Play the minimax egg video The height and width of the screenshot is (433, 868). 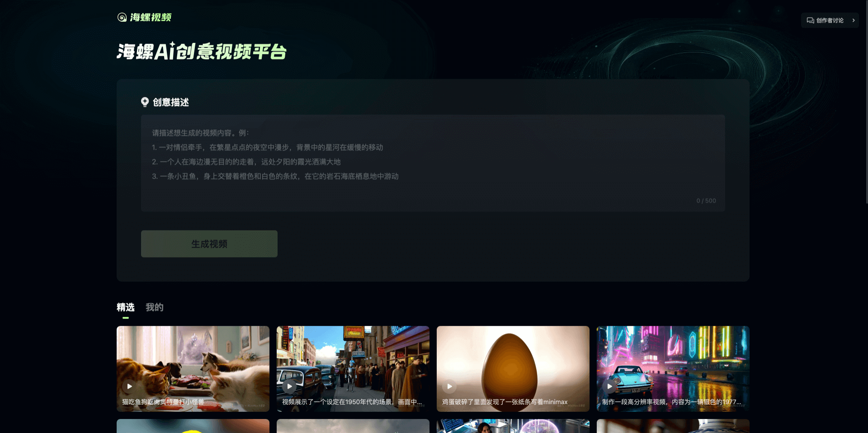pyautogui.click(x=449, y=386)
